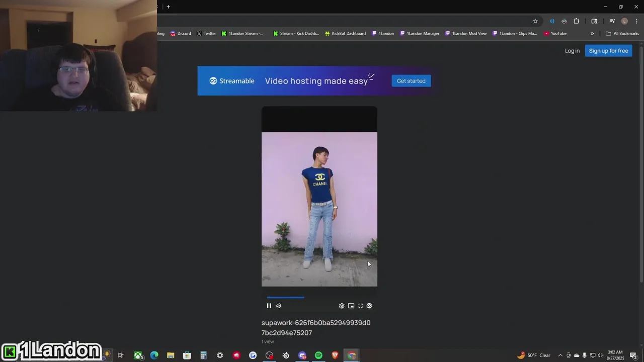This screenshot has width=644, height=362.
Task: Enter fullscreen video mode
Action: (360, 306)
